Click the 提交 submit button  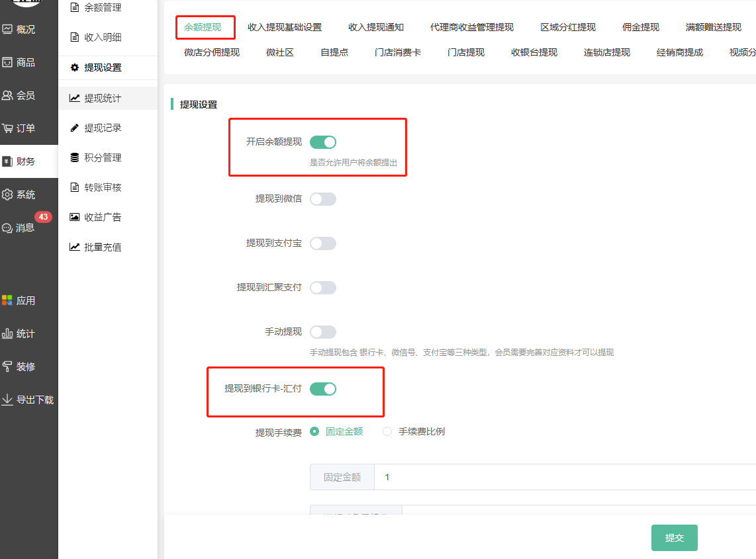coord(674,538)
